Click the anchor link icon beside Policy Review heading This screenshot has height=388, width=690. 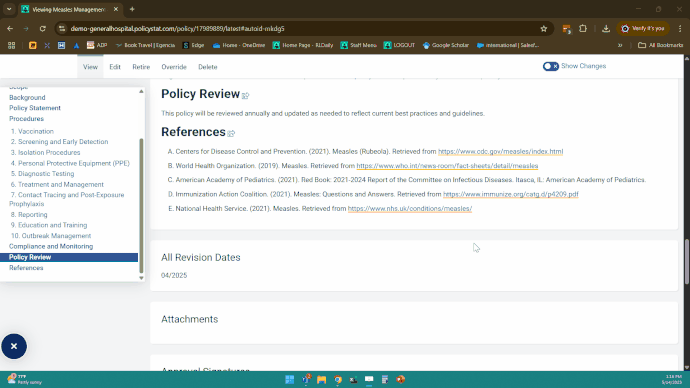tap(245, 95)
